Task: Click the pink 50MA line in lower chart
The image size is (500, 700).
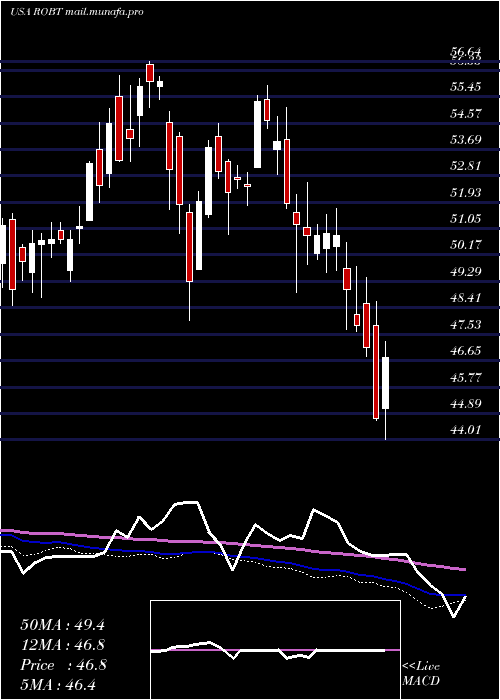Action: point(232,544)
